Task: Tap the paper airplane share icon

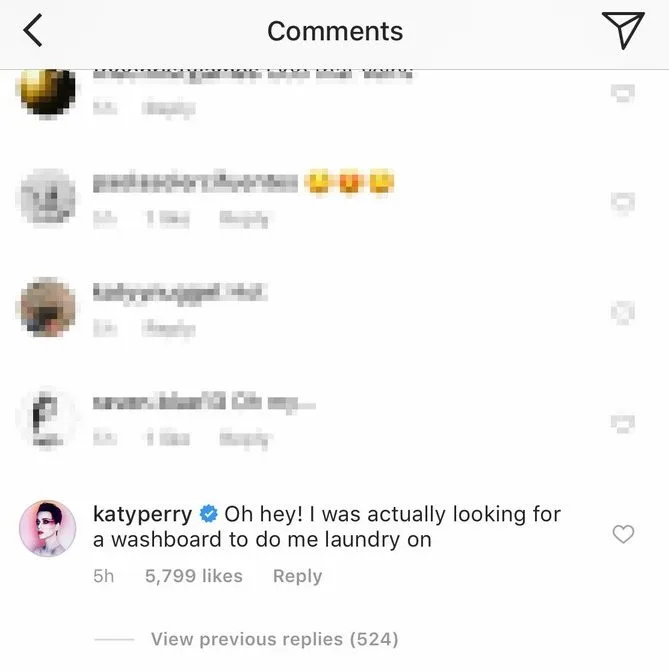Action: 624,31
